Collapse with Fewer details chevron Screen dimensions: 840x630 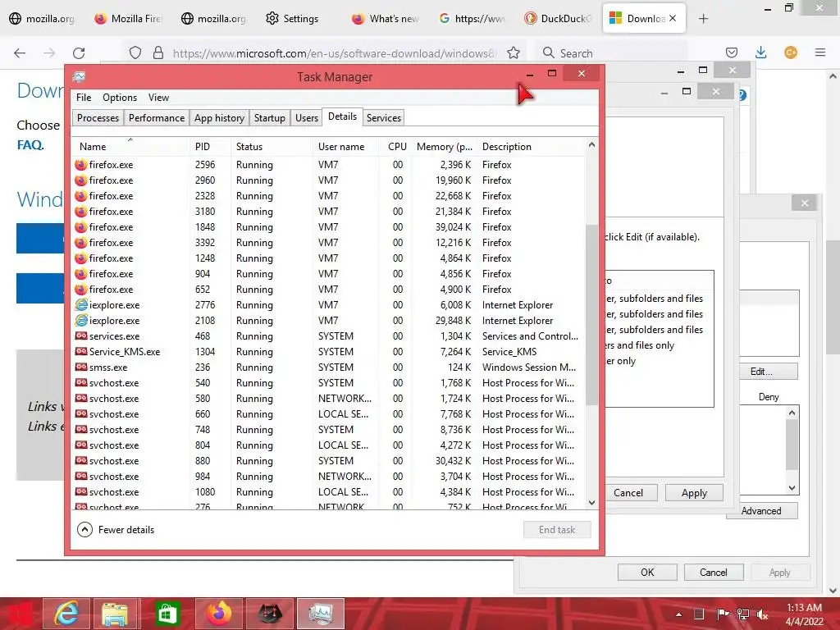(84, 530)
